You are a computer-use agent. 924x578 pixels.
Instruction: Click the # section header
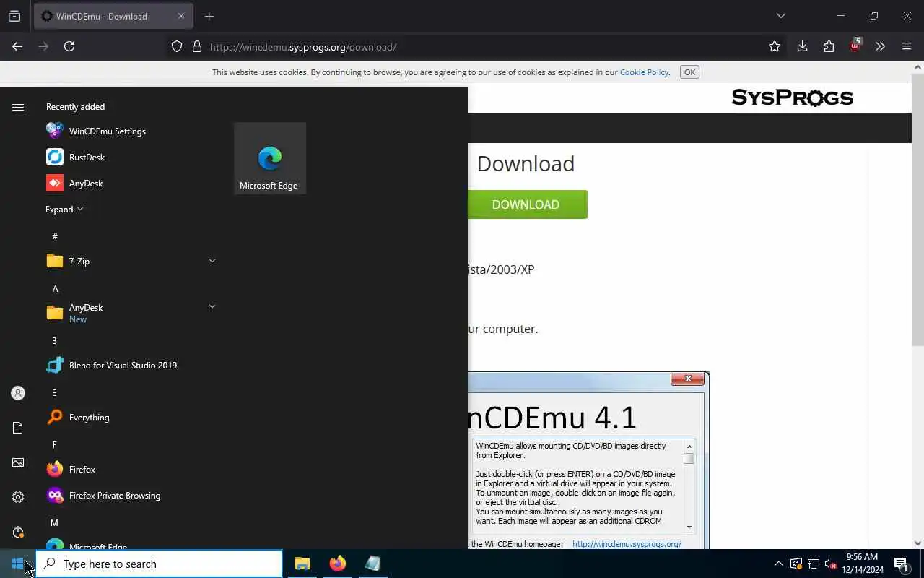tap(55, 236)
